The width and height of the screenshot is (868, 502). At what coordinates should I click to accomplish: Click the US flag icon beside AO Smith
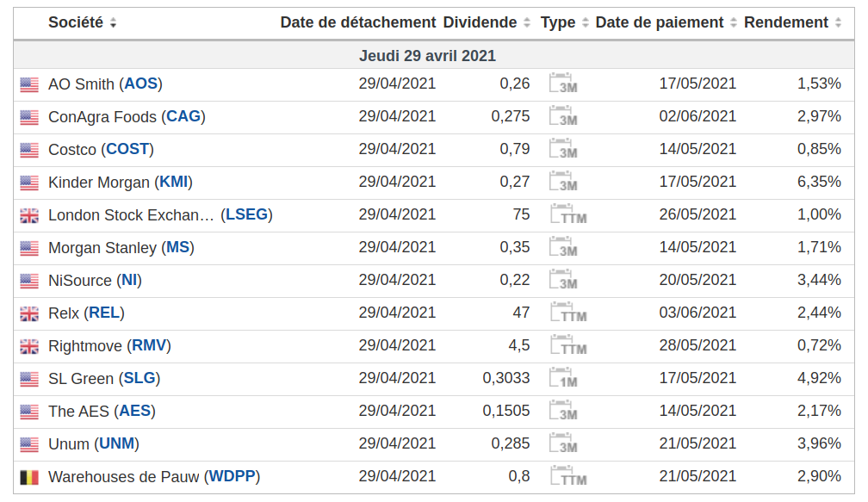[x=29, y=84]
